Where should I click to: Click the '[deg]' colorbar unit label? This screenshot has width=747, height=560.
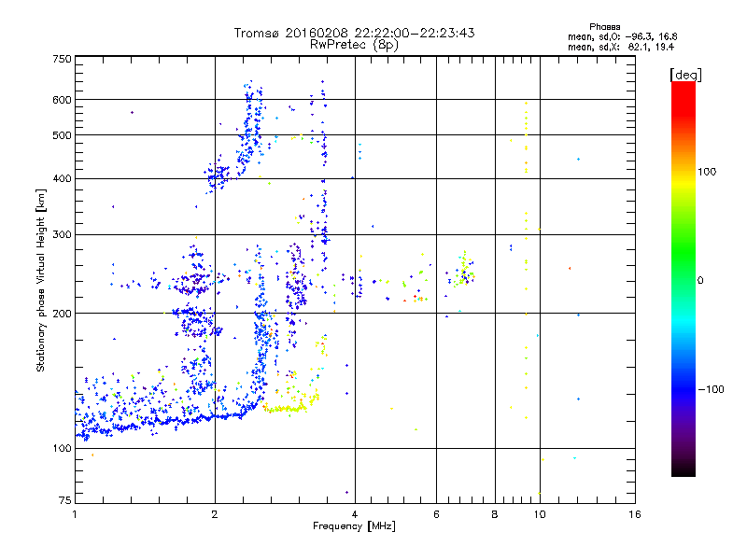point(685,75)
